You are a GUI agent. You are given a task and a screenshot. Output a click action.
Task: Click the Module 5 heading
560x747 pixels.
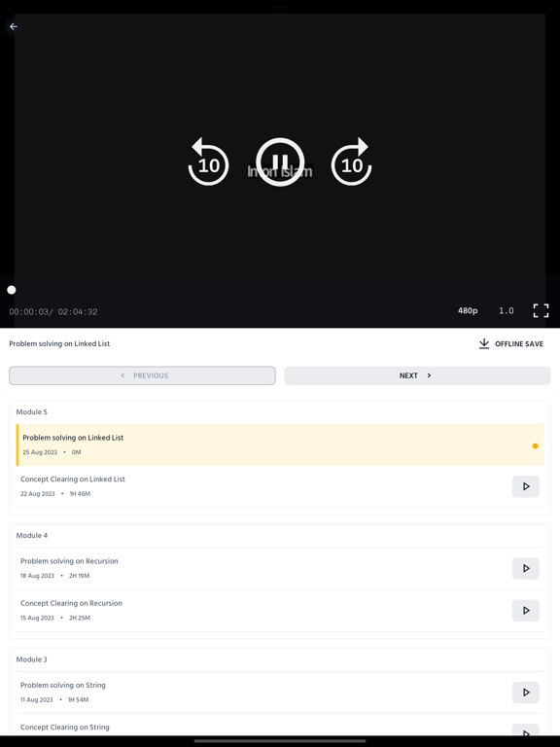pos(32,411)
